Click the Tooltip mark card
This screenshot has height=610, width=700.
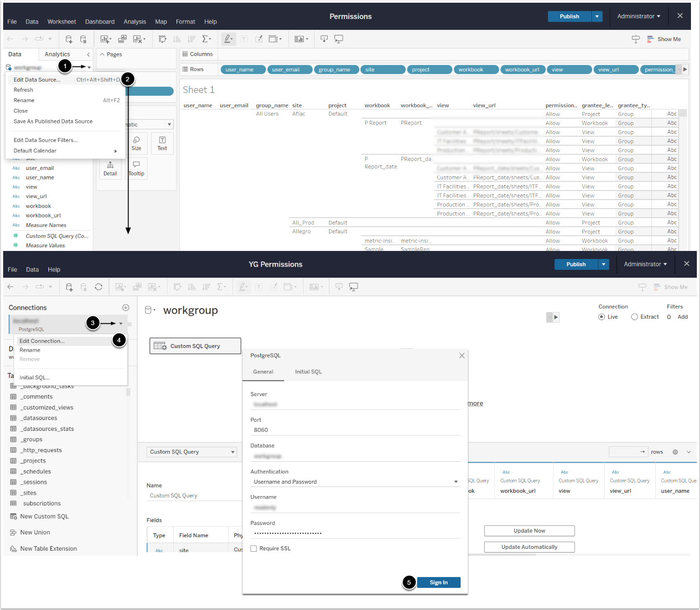(x=136, y=169)
